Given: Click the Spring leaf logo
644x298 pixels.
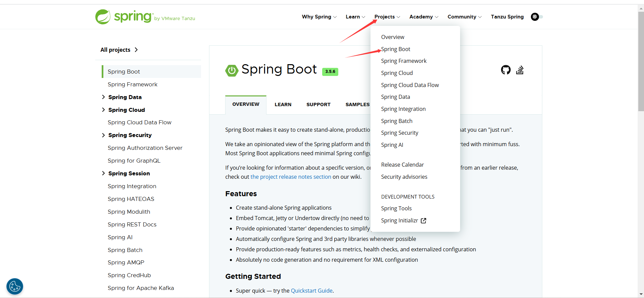Looking at the screenshot, I should pyautogui.click(x=103, y=17).
